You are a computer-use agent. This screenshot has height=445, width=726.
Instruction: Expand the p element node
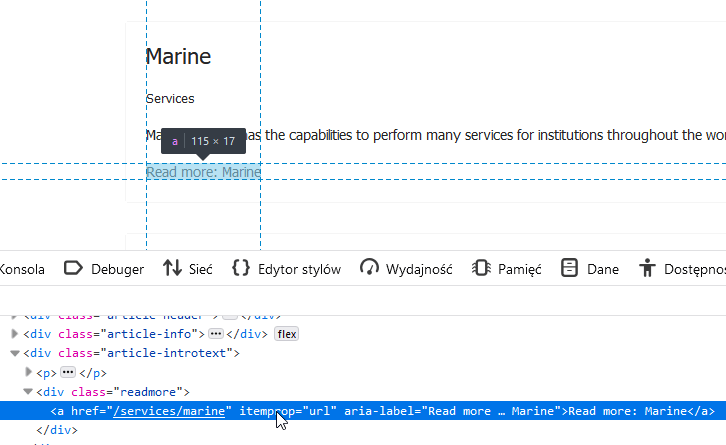(28, 372)
